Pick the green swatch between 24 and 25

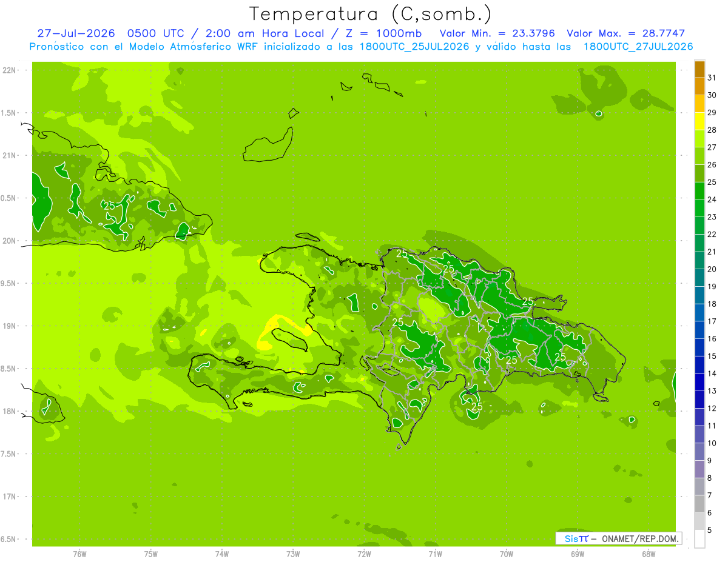pyautogui.click(x=699, y=191)
